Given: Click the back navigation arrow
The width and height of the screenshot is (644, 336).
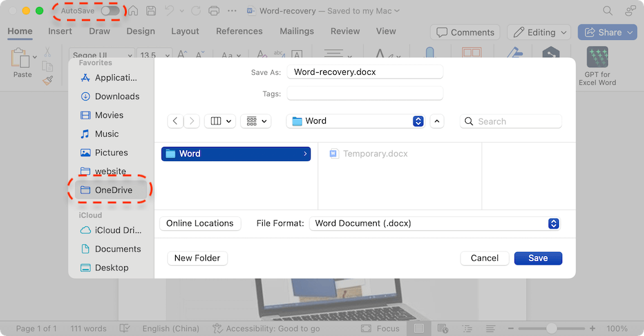Looking at the screenshot, I should (x=175, y=121).
